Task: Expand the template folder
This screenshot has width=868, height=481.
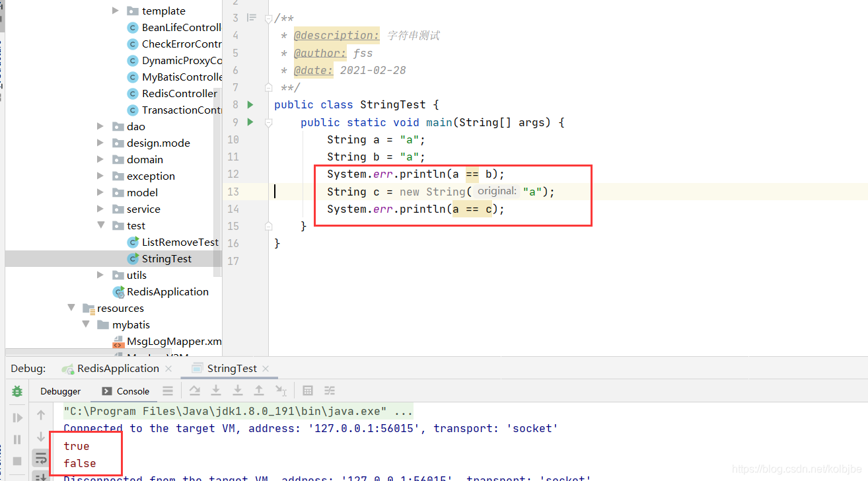Action: point(116,11)
